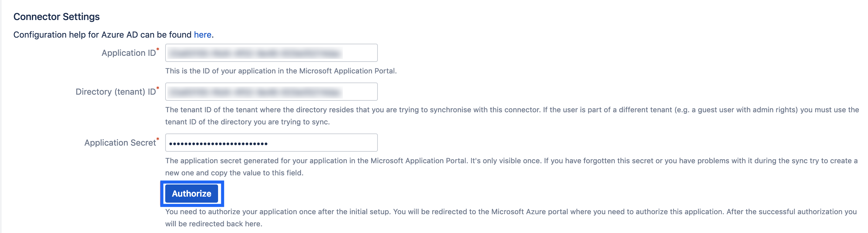
Task: Focus the Application ID input field
Action: point(271,53)
